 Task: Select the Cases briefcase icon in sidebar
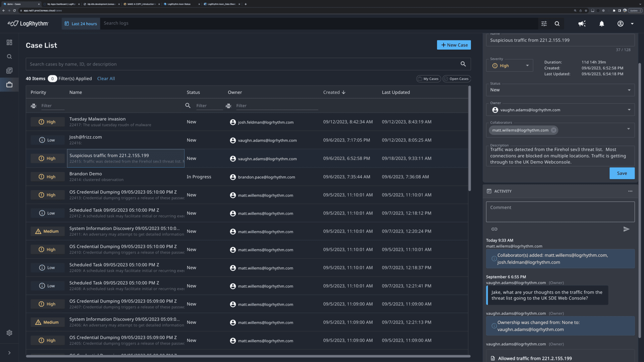(9, 84)
